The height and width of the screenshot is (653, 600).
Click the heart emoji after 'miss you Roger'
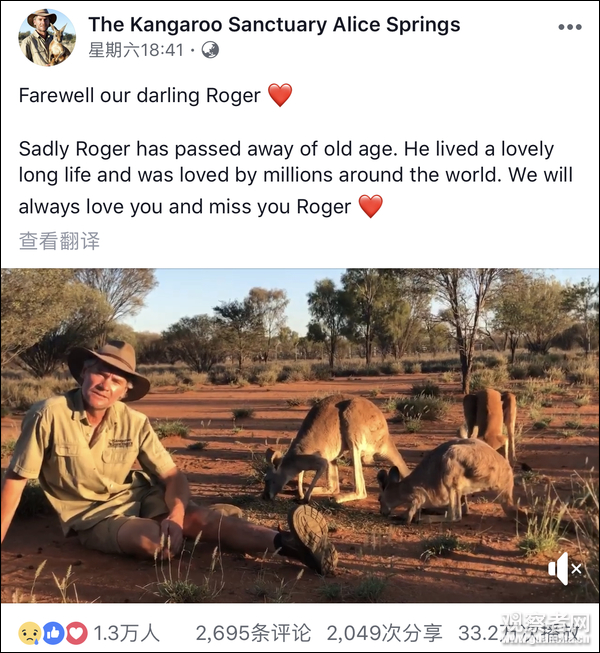click(370, 207)
